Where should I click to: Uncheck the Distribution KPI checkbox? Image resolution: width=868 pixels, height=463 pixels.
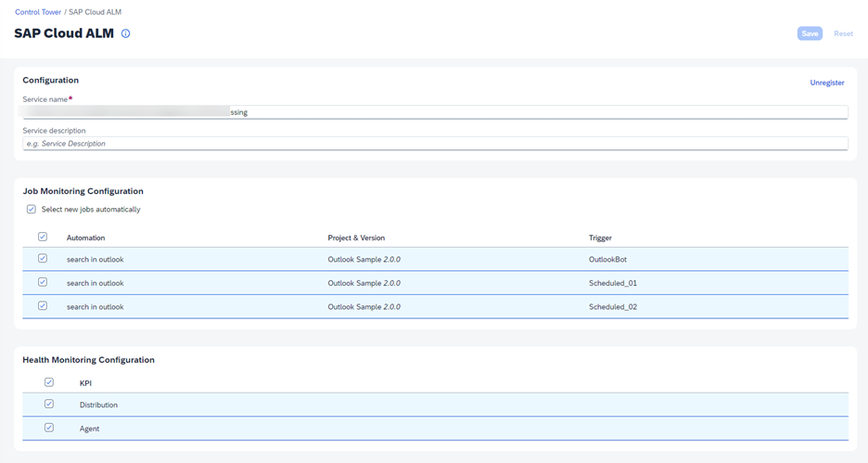[49, 405]
